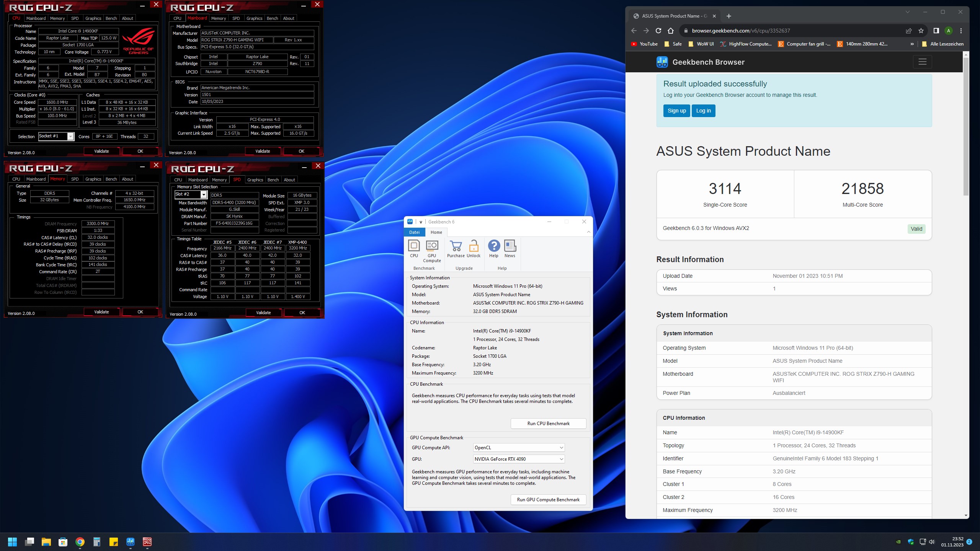Open the GPU NVIDIA GeForce RTX 4090 dropdown

click(x=519, y=459)
